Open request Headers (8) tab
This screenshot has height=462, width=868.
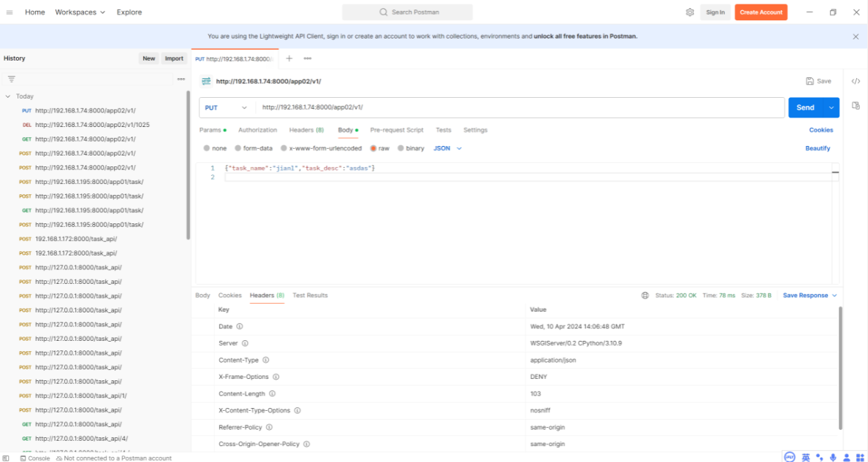coord(306,130)
